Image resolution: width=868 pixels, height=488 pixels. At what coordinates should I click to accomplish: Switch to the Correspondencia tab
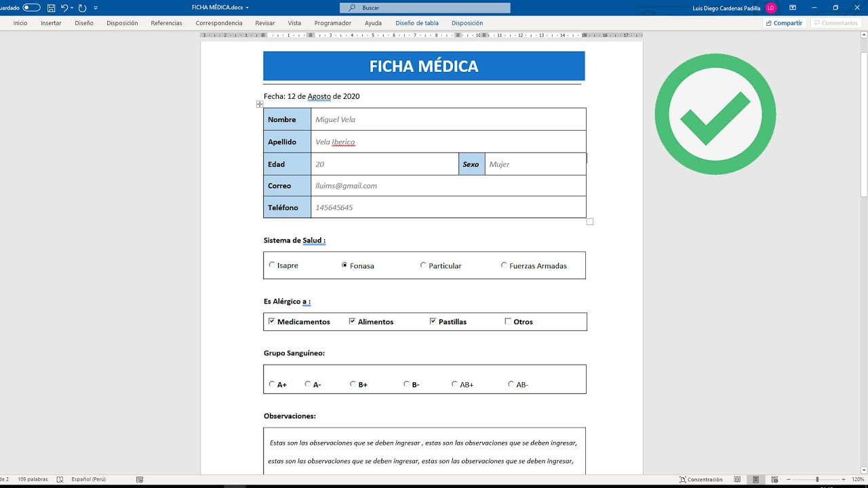point(218,22)
